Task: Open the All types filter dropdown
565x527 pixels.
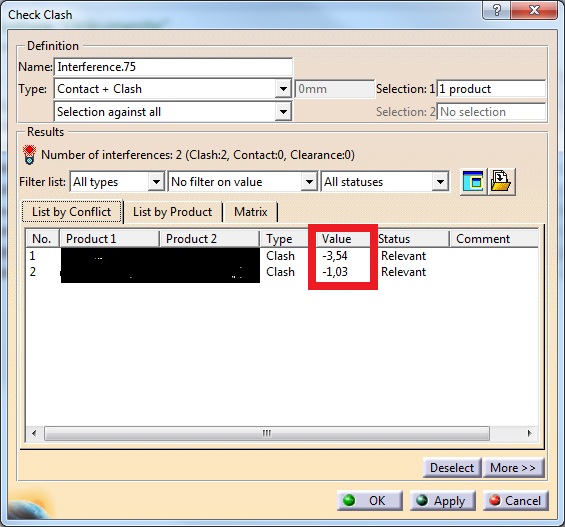Action: [156, 182]
